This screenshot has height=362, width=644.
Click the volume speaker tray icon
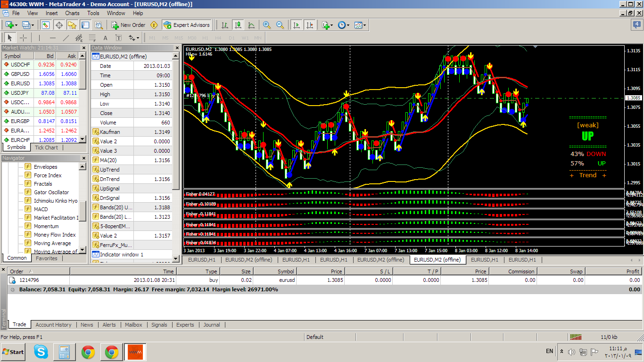coord(572,352)
